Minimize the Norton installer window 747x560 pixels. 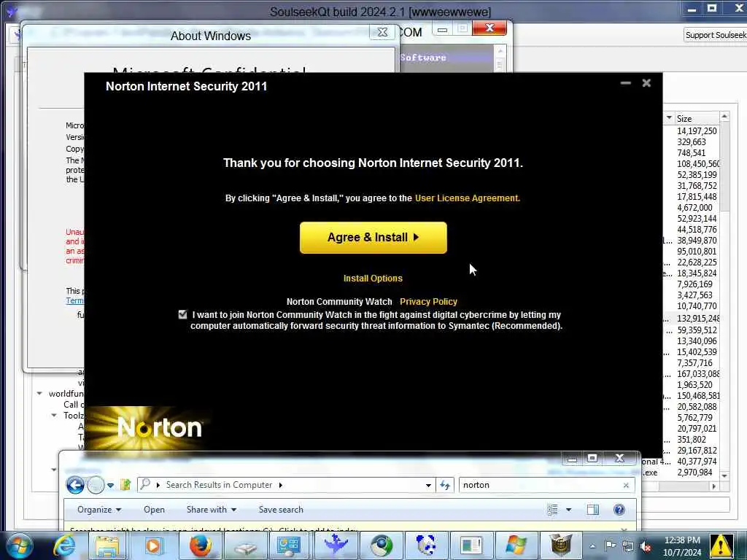625,83
